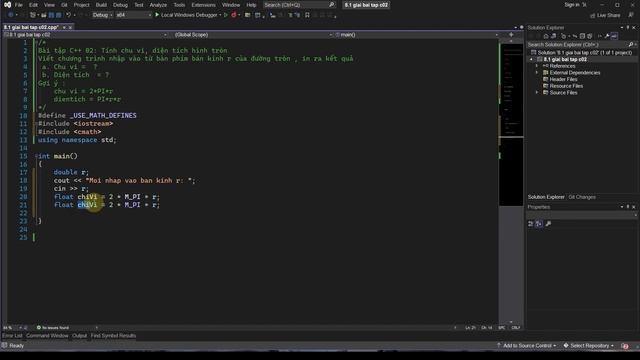Screen dimensions: 640x360
Task: Collapse the main() function at line 15
Action: tap(36, 156)
